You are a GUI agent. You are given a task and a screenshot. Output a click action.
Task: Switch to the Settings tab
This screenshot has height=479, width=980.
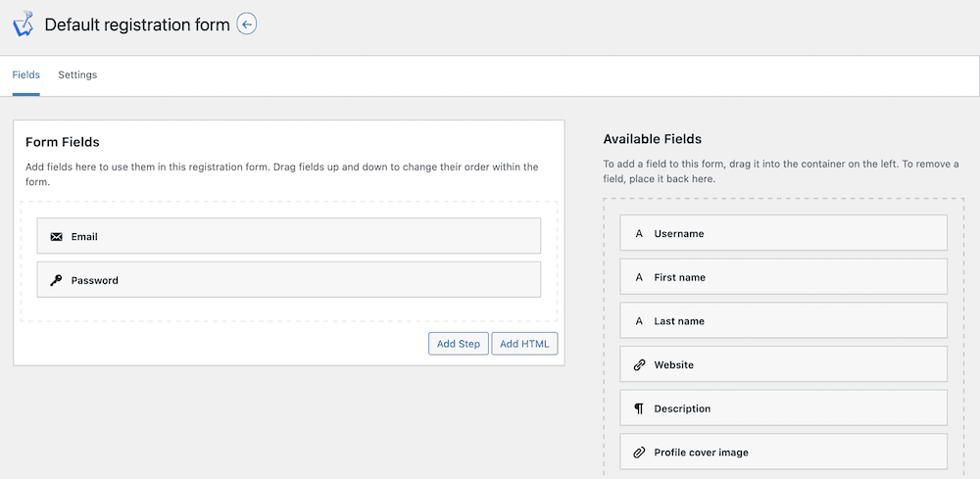pyautogui.click(x=77, y=75)
